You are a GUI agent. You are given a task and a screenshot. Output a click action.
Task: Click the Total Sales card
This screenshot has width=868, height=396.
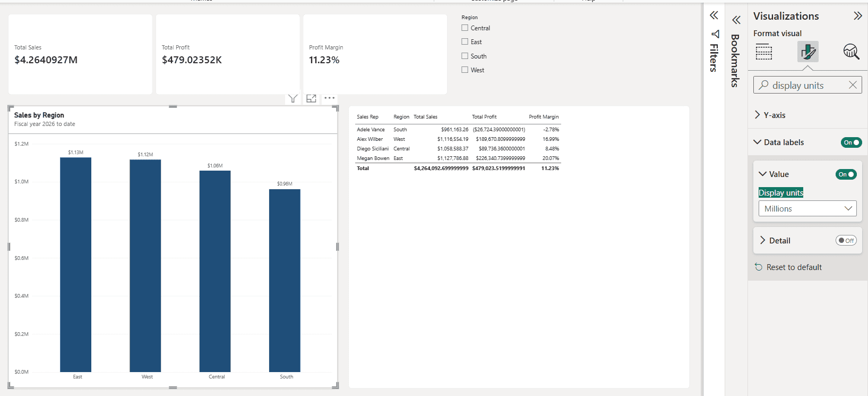coord(80,54)
